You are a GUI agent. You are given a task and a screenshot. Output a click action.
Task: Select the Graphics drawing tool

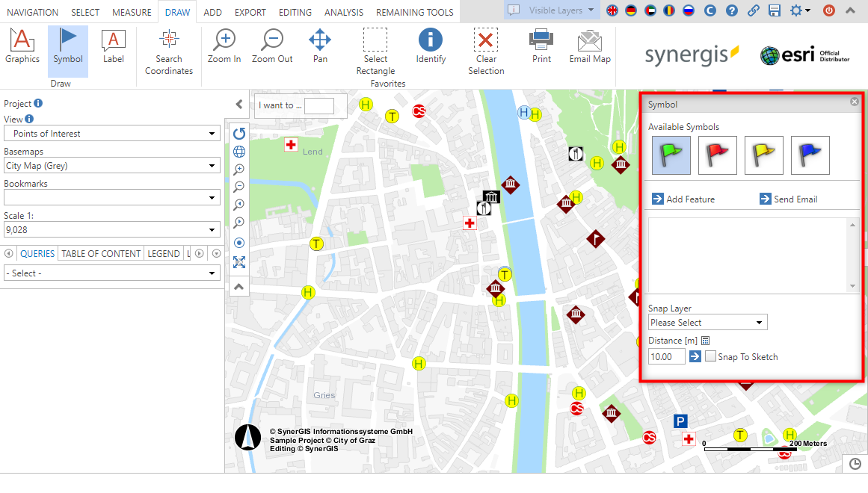22,51
